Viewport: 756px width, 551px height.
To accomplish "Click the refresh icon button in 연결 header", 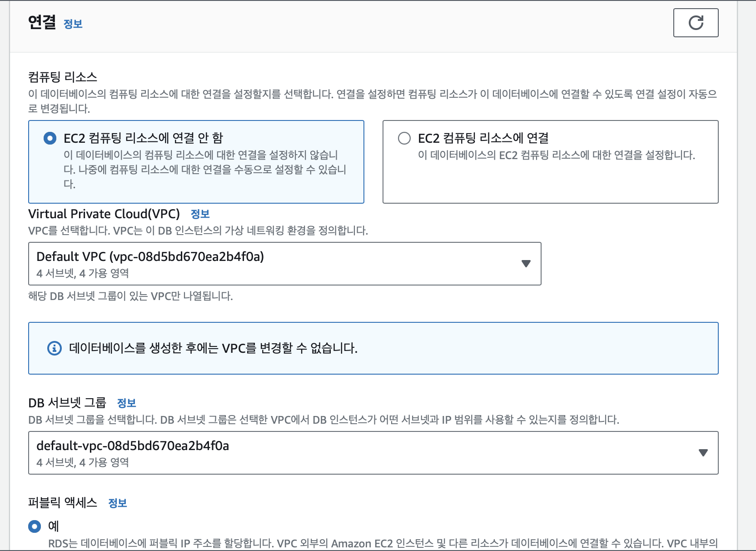I will click(x=696, y=23).
